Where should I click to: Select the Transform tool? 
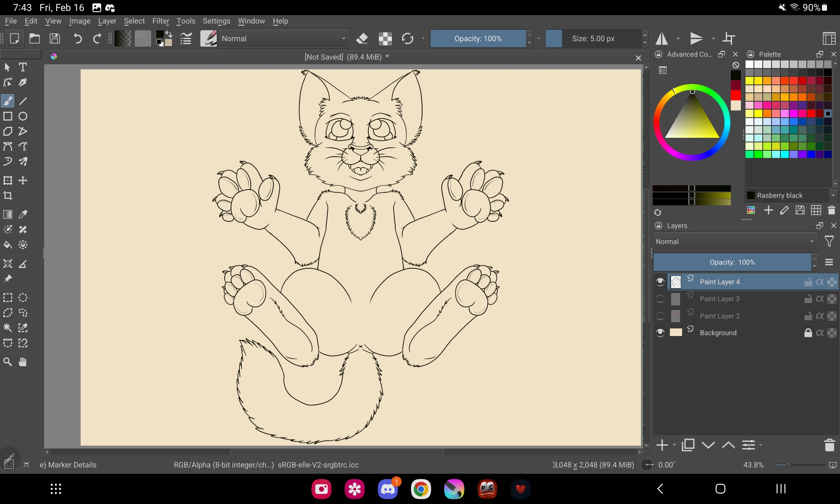(8, 181)
